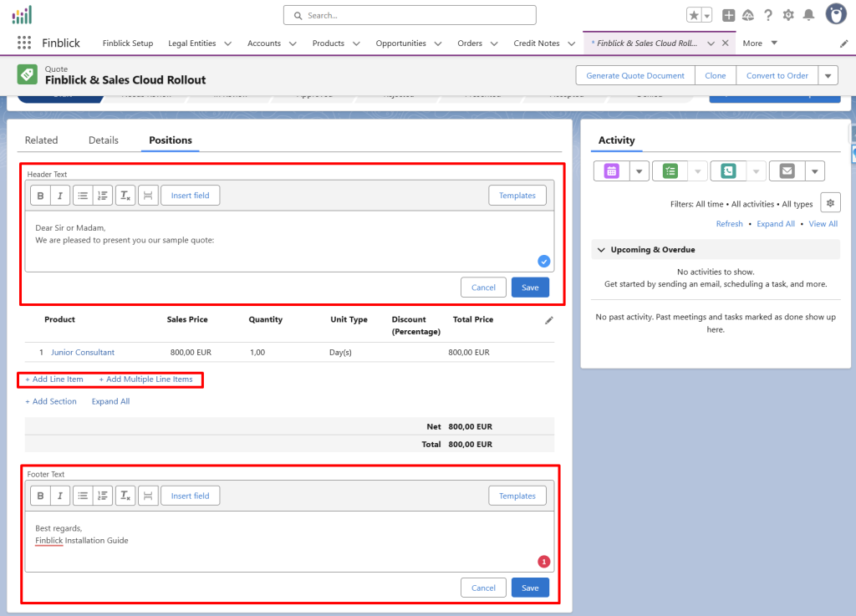
Task: Click the Add Line Item link
Action: click(x=54, y=379)
